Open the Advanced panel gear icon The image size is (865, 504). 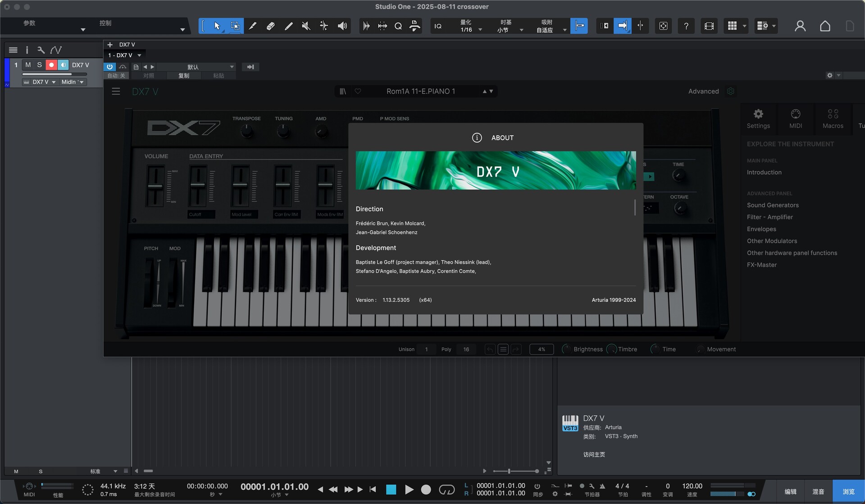(731, 91)
